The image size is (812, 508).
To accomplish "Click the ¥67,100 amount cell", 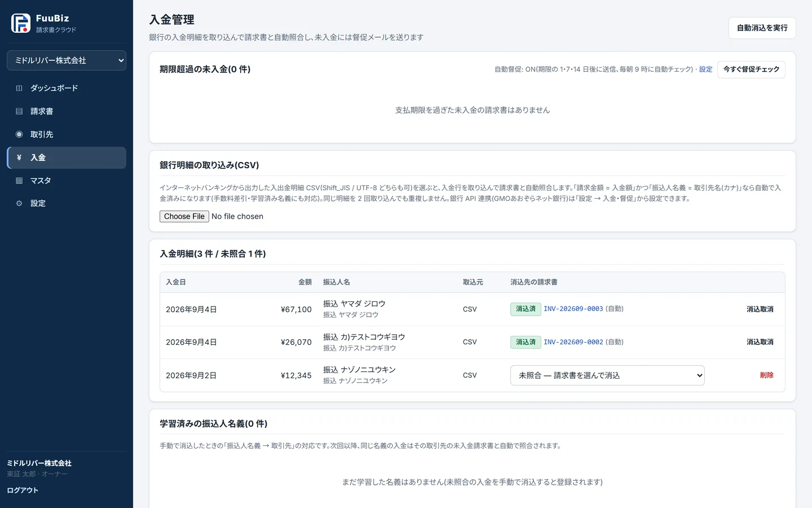I will coord(296,309).
